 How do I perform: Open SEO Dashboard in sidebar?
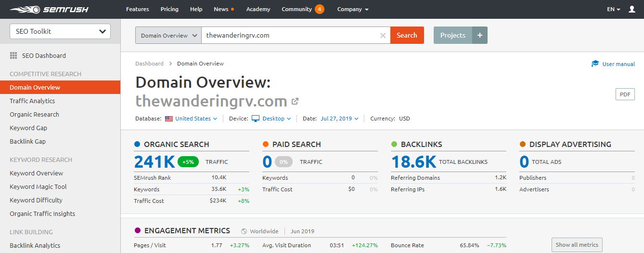(44, 55)
